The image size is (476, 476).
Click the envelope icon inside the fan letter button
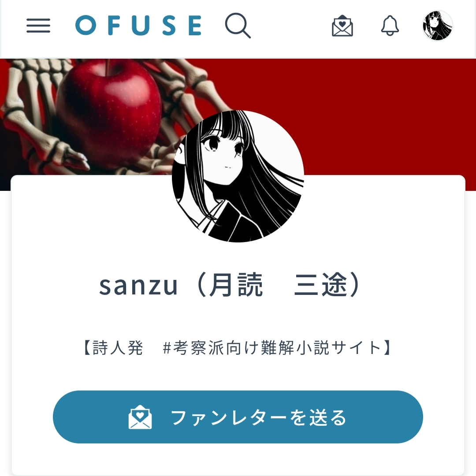point(140,417)
